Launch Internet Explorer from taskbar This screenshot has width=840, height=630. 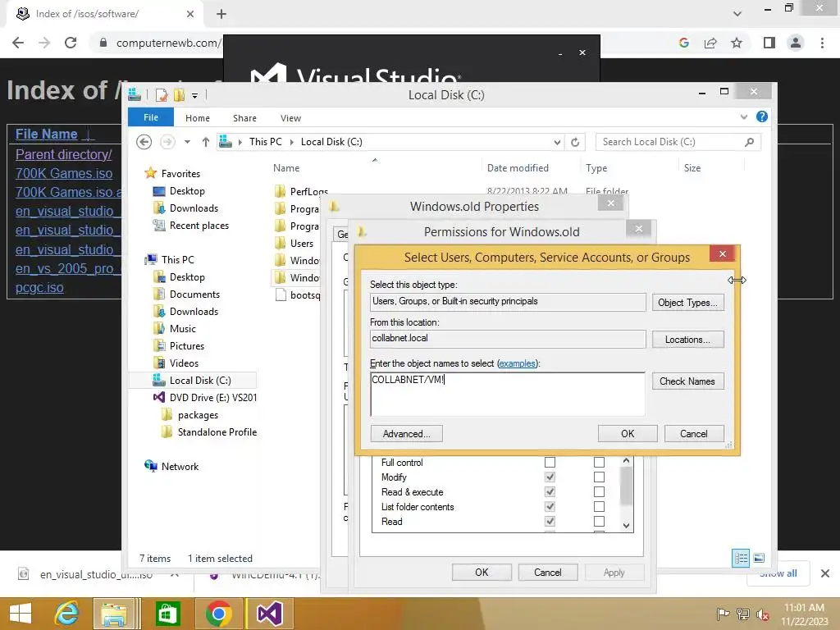coord(67,614)
